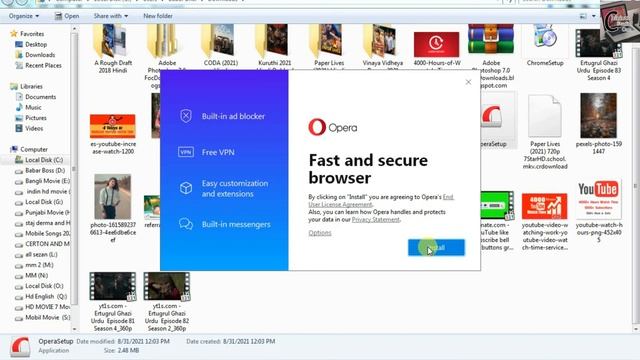The height and width of the screenshot is (360, 640).
Task: Select Punjabi Movie drive
Action: coord(42,213)
